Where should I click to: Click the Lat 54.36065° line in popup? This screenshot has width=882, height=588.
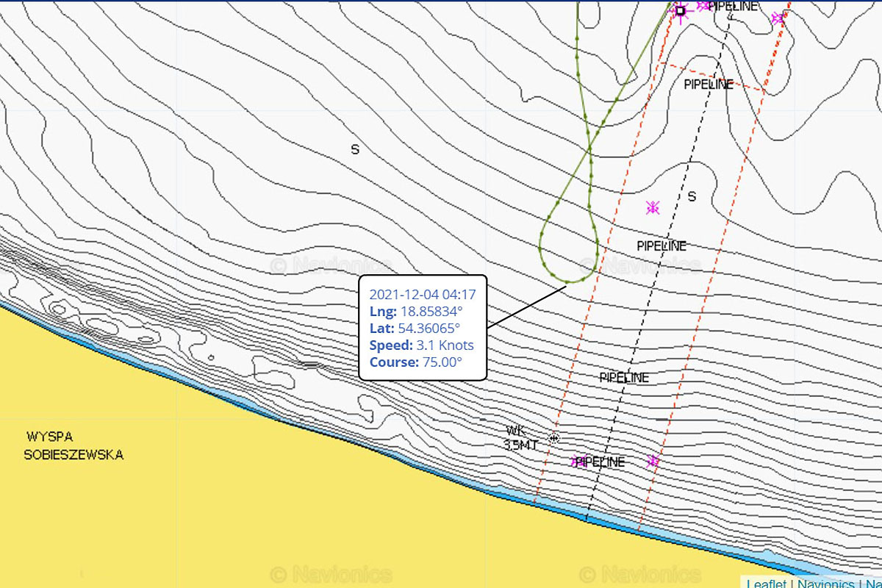pyautogui.click(x=415, y=329)
